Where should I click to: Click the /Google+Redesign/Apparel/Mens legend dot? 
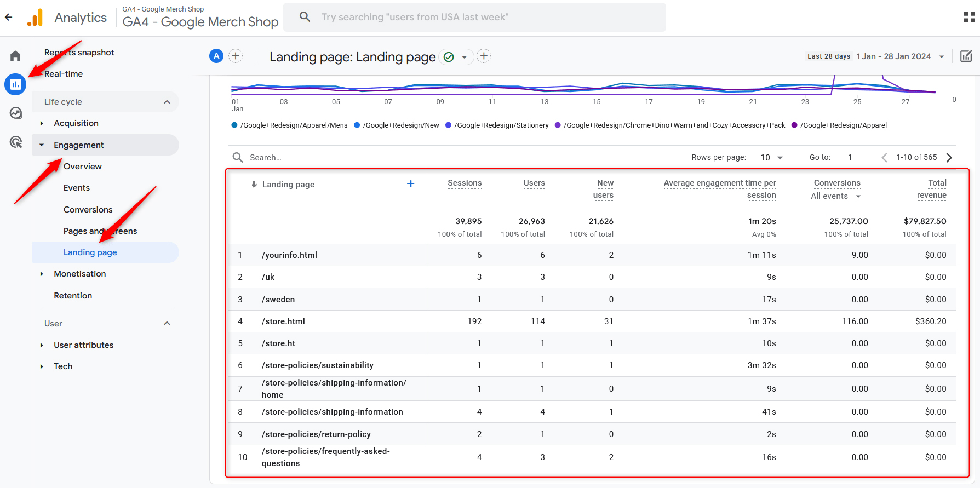pyautogui.click(x=234, y=125)
